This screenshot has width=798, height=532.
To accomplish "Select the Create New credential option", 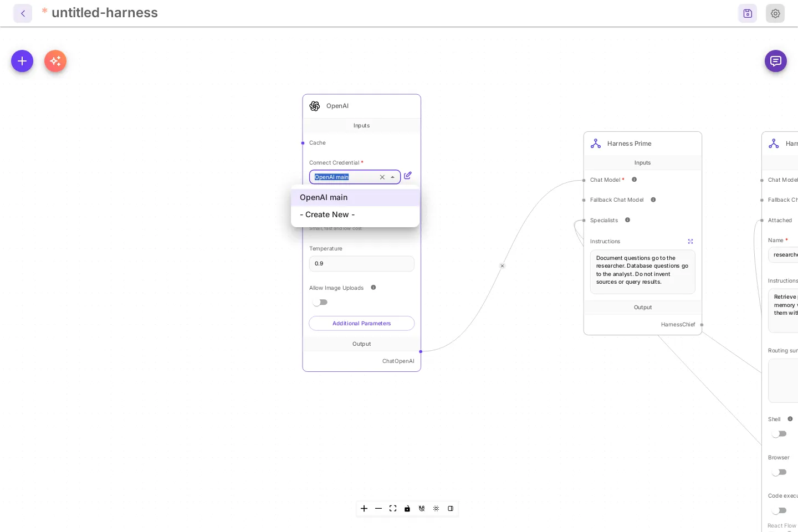I will pos(355,214).
